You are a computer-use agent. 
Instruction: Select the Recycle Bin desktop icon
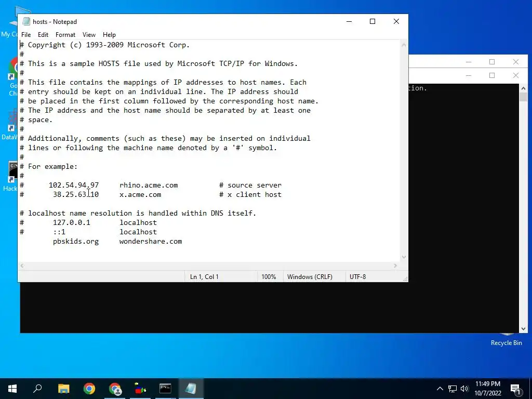tap(506, 339)
